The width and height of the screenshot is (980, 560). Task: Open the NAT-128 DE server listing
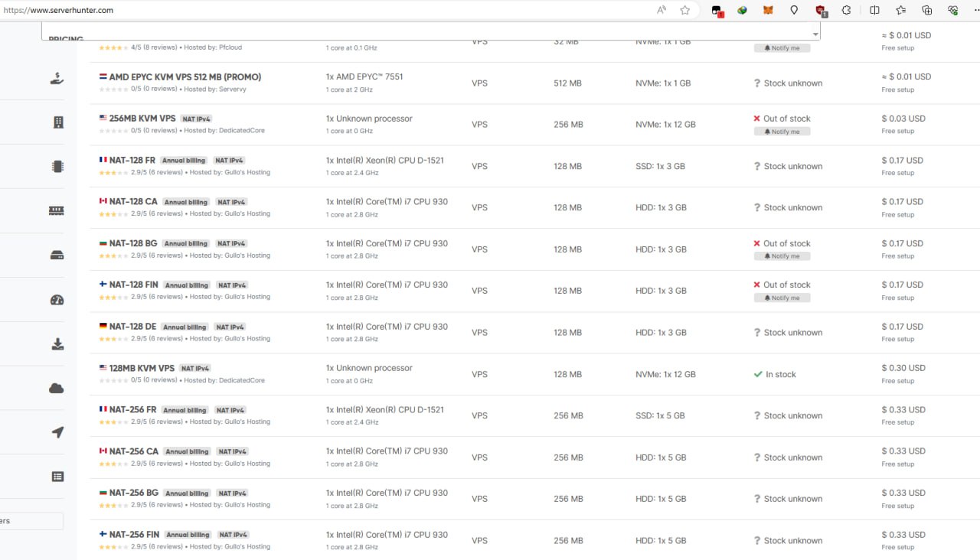[x=132, y=327]
